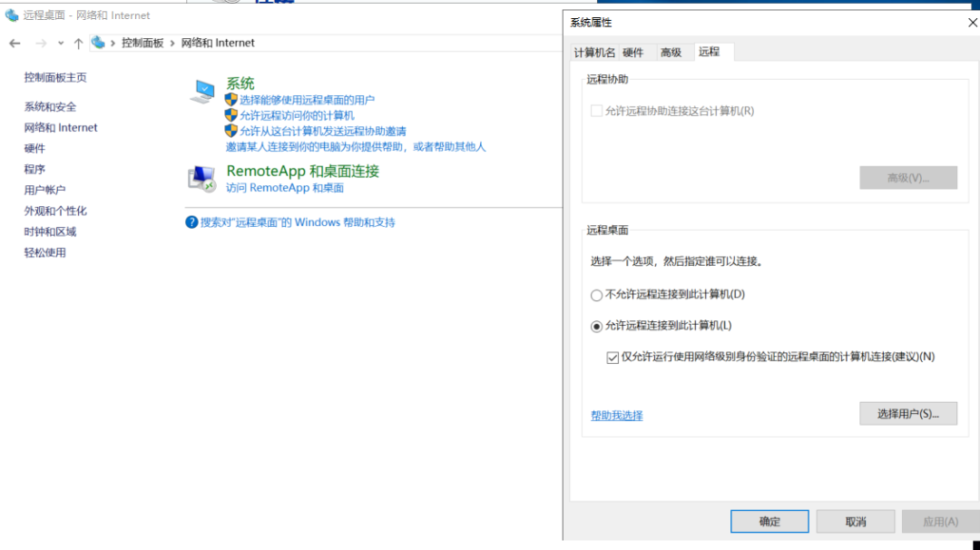Open 选择能够使用远程桌面的用户 link
This screenshot has height=550, width=980.
tap(307, 100)
